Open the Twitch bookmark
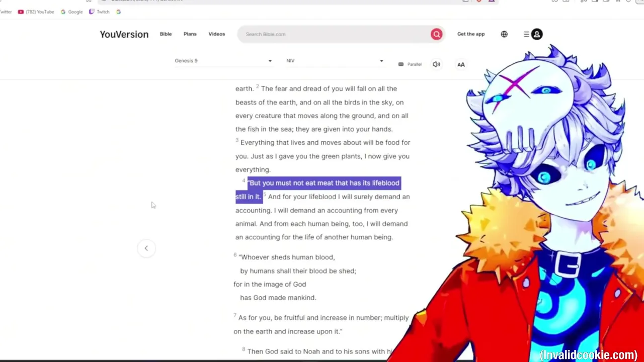644x362 pixels. 99,12
